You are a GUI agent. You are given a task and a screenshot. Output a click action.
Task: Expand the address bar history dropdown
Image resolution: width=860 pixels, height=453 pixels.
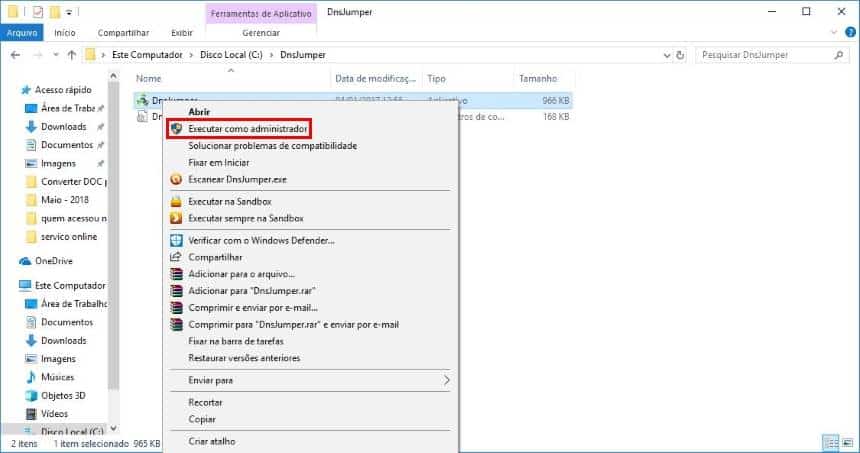[x=667, y=55]
